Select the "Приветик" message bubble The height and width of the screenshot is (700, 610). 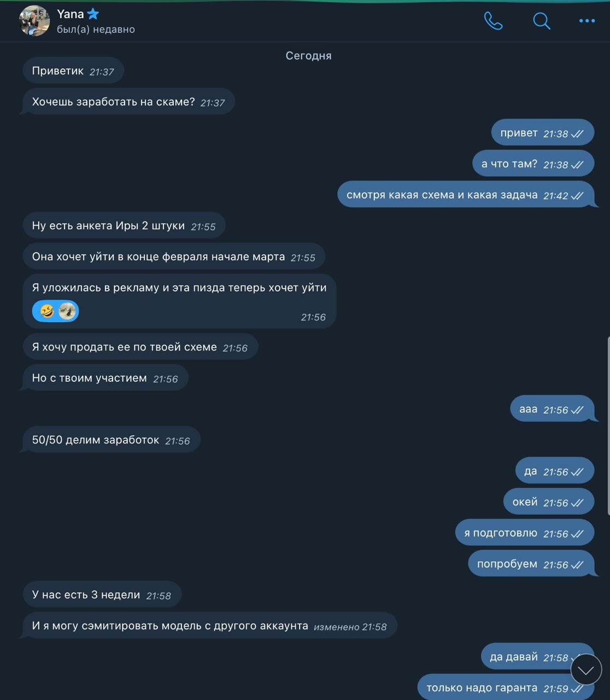click(73, 71)
